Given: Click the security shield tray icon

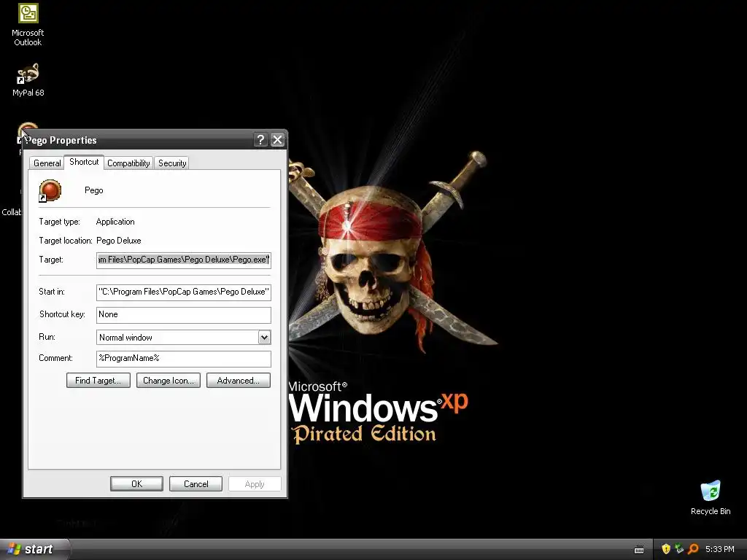Looking at the screenshot, I should click(666, 549).
